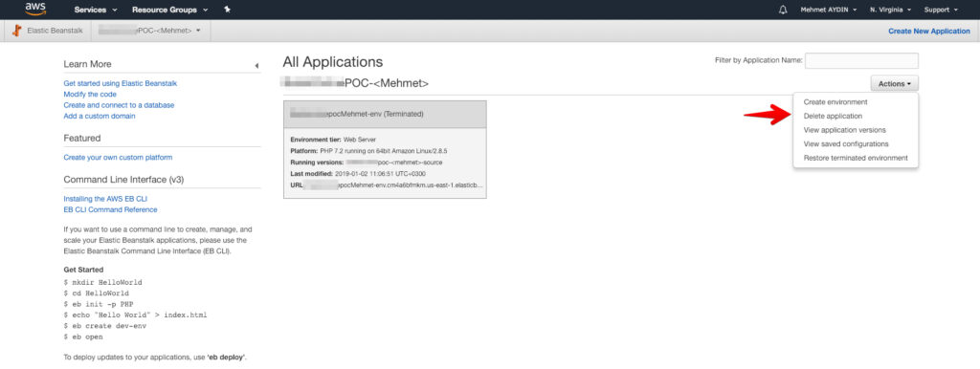
Task: Choose Restore terminated environment option
Action: click(856, 158)
